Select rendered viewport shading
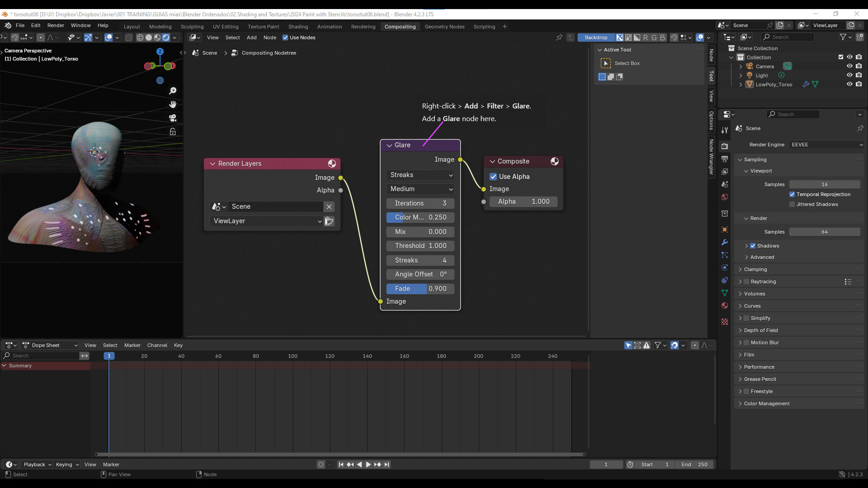 (166, 38)
